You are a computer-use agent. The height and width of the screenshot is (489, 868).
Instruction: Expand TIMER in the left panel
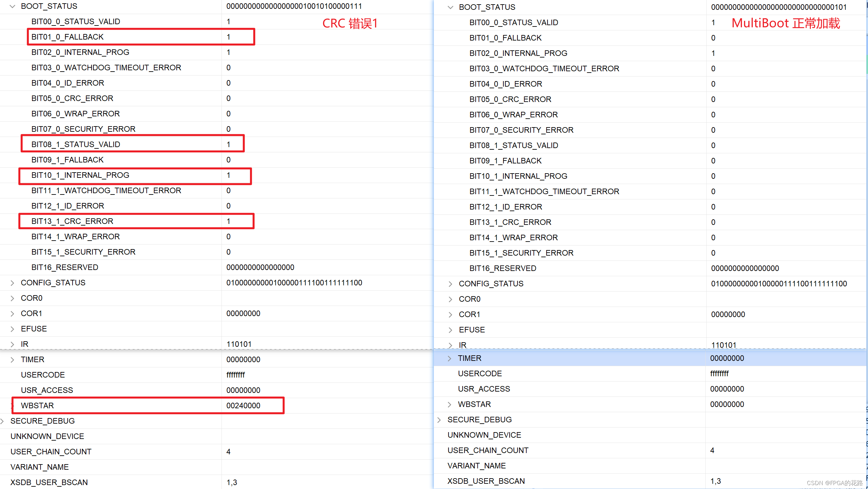pyautogui.click(x=12, y=360)
